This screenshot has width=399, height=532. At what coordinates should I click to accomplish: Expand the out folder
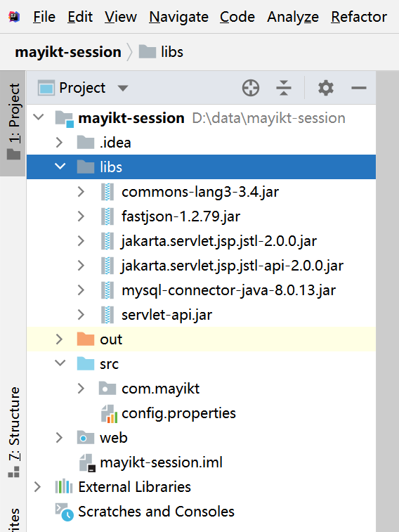click(59, 339)
